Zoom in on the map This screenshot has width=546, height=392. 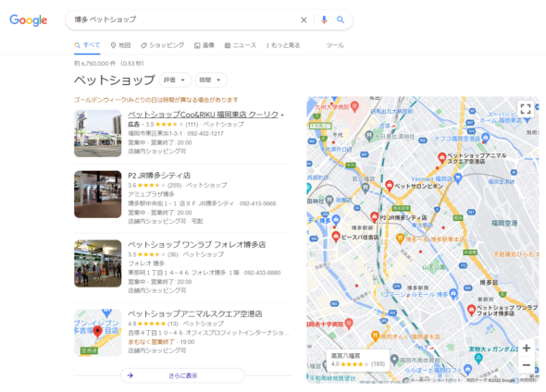coord(527,349)
